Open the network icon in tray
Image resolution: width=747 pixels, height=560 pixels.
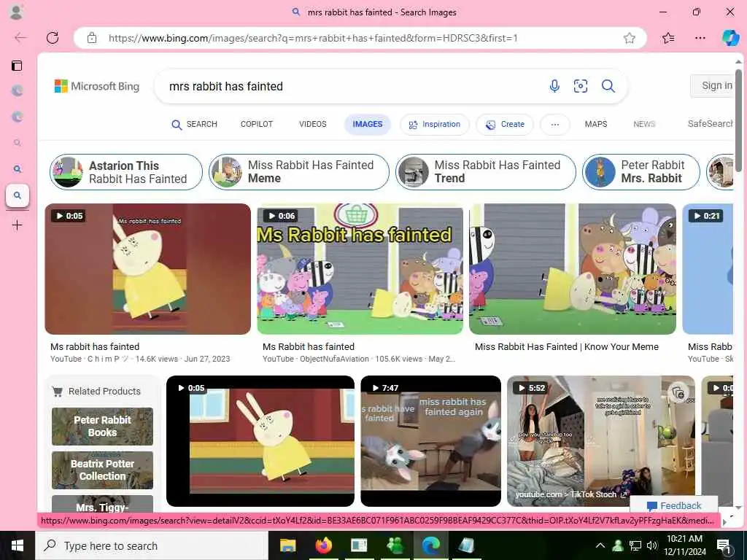[x=635, y=545]
